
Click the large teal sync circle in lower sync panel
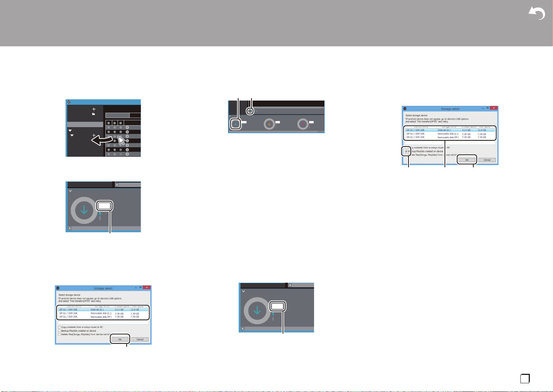(x=257, y=310)
